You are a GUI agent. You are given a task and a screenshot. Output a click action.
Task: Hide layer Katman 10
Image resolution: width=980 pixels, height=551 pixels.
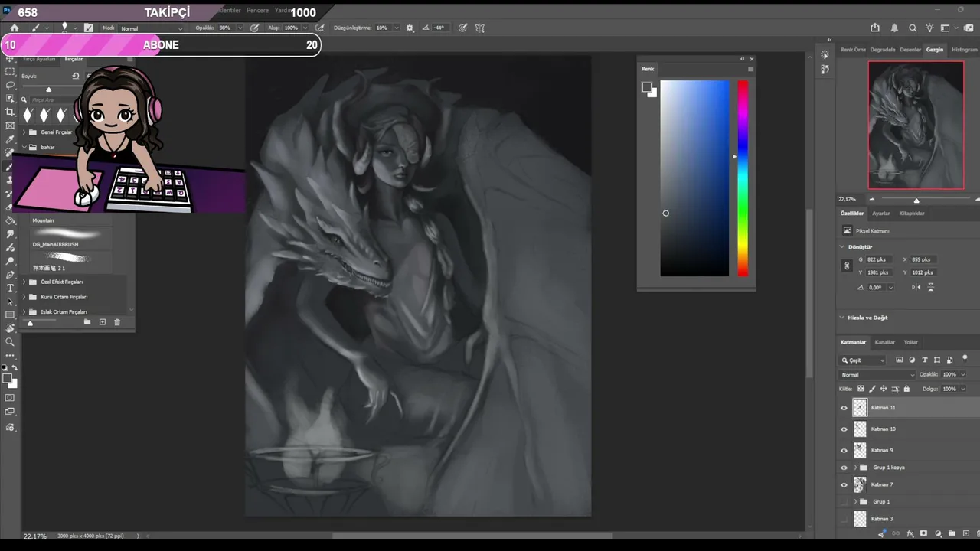(844, 429)
